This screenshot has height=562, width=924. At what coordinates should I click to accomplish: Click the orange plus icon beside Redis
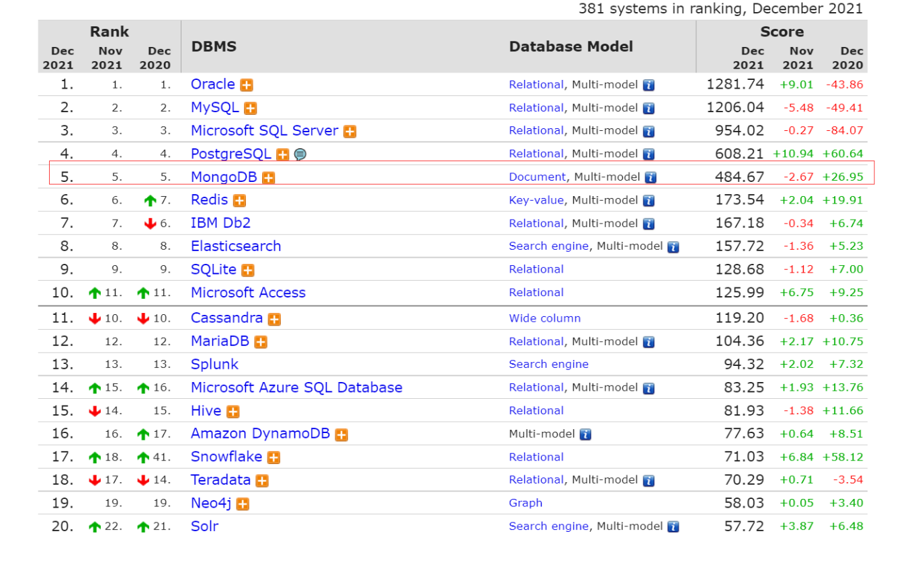click(x=239, y=201)
